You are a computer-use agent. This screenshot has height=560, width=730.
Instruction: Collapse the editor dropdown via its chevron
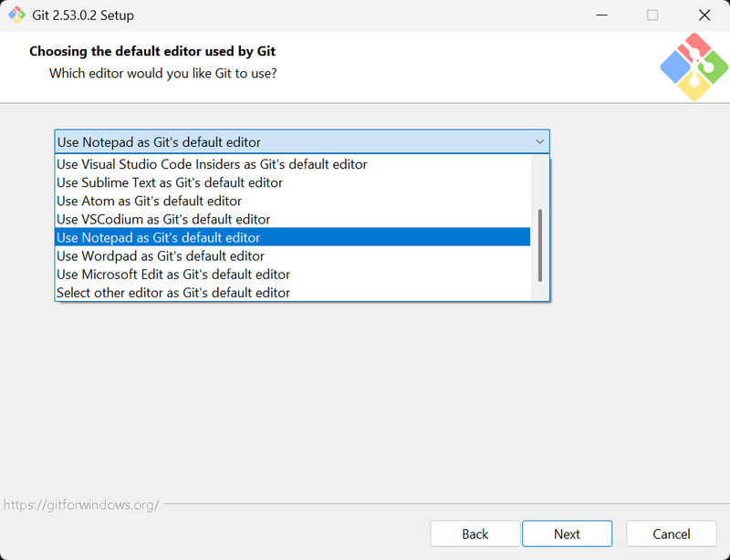pos(539,142)
